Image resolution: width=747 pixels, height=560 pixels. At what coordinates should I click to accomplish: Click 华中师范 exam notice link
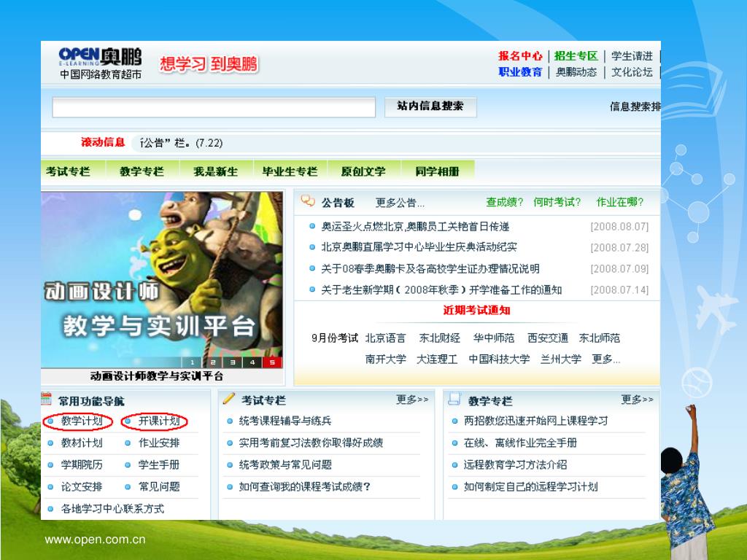[494, 338]
